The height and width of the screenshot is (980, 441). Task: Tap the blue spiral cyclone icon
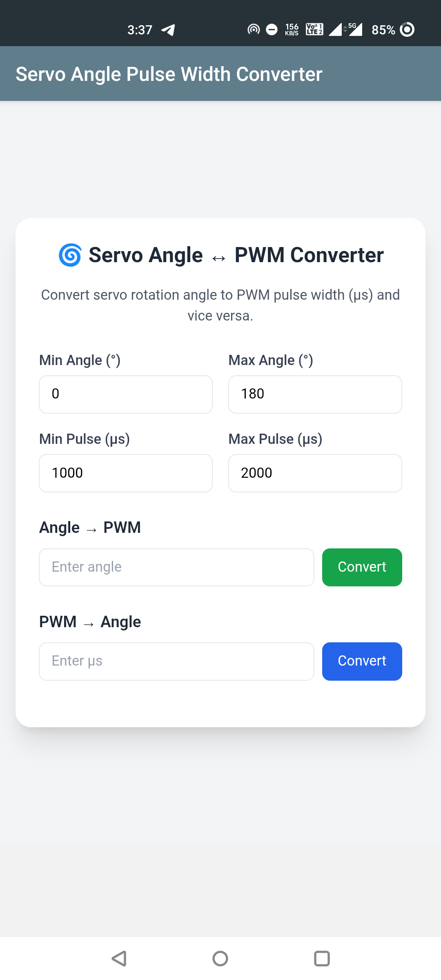70,255
